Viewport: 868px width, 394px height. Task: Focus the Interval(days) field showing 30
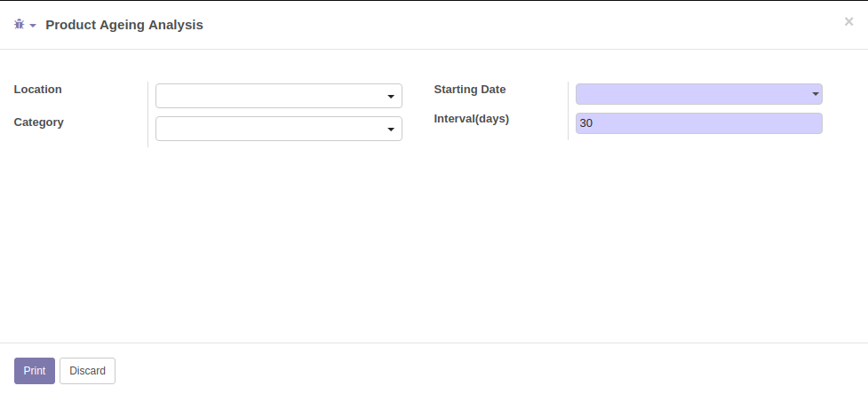(698, 123)
